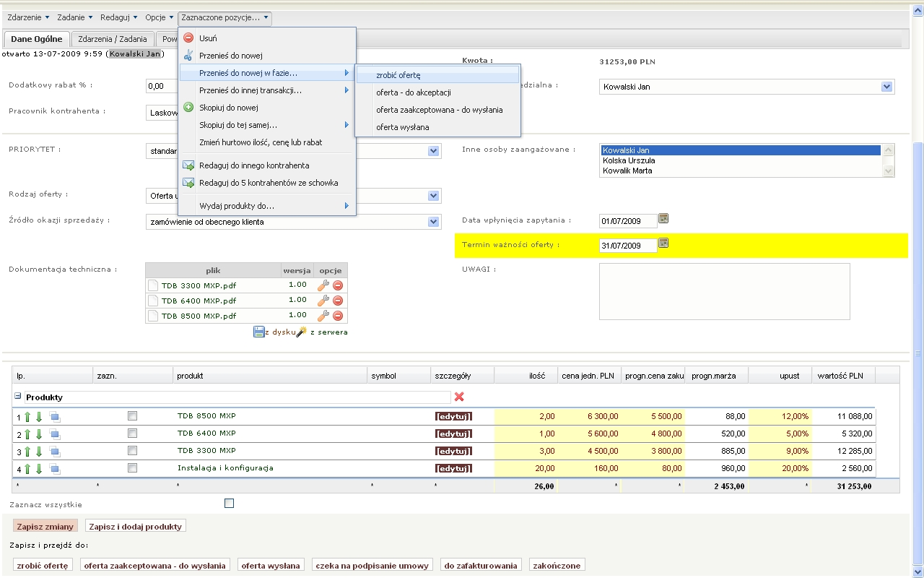Click the zakończone button
This screenshot has height=578, width=924.
[557, 565]
